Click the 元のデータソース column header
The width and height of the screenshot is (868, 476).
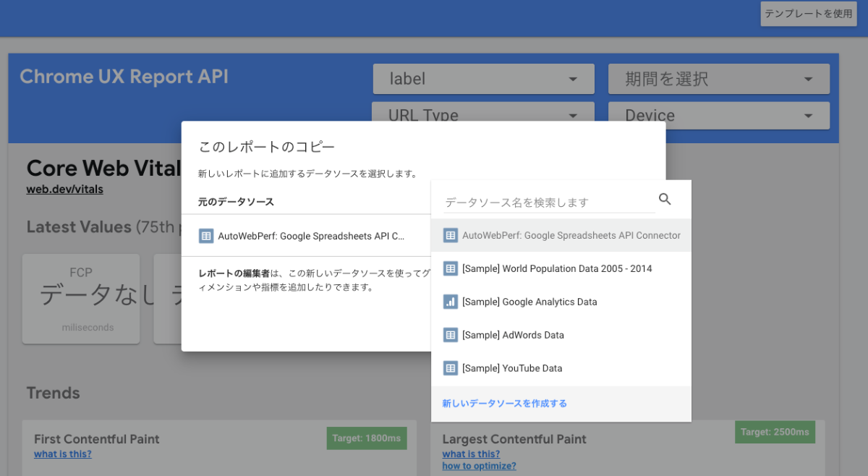tap(236, 202)
